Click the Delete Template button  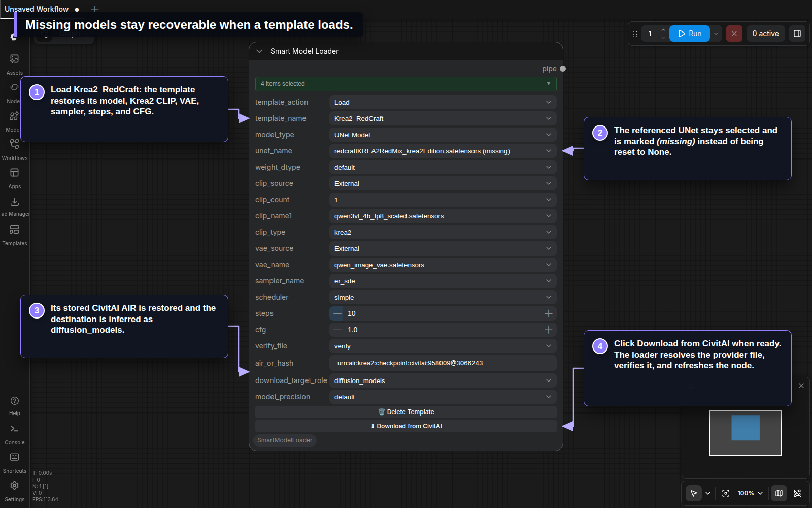click(x=406, y=412)
